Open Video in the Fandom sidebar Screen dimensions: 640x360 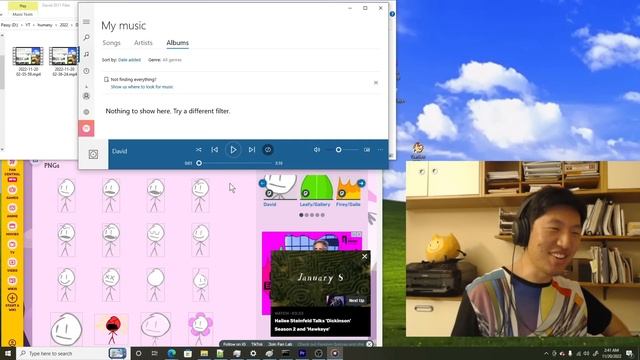pyautogui.click(x=12, y=265)
